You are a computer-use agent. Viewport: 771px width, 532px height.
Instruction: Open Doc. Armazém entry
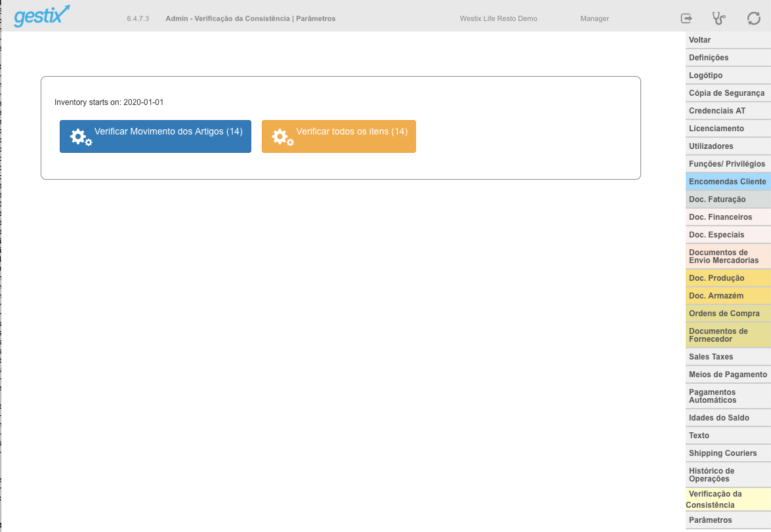728,295
